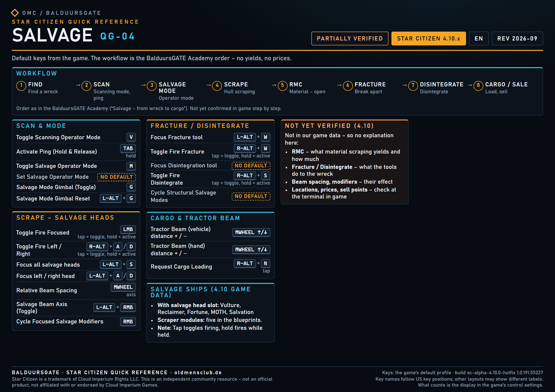Click the N key for Request Cargo Loading
This screenshot has height=392, width=555.
pos(265,263)
